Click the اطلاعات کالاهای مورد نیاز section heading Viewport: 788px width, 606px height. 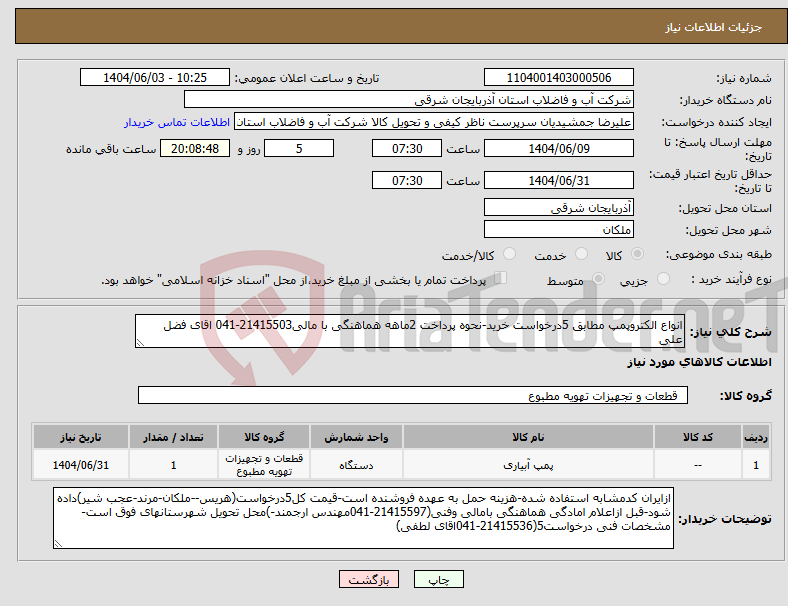point(699,362)
